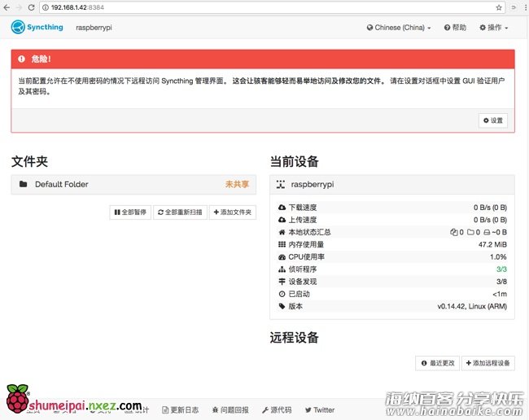
Task: Click the 下载速度 download cloud icon
Action: click(282, 208)
